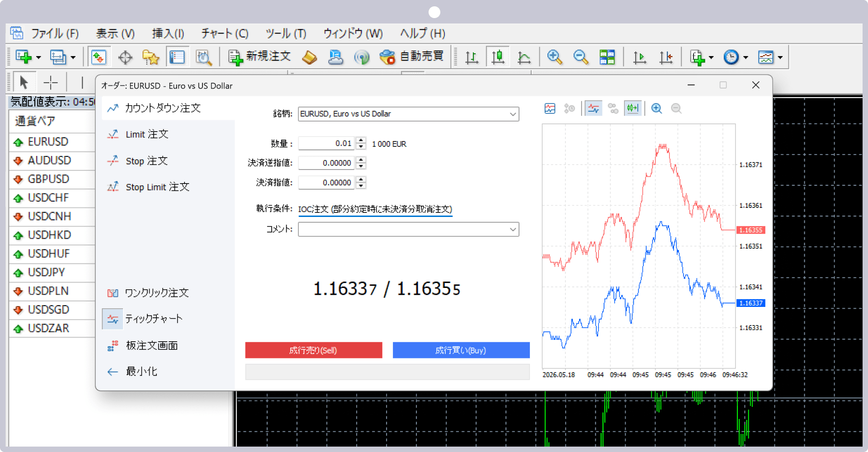Click the new chart toolbar icon

[x=24, y=57]
